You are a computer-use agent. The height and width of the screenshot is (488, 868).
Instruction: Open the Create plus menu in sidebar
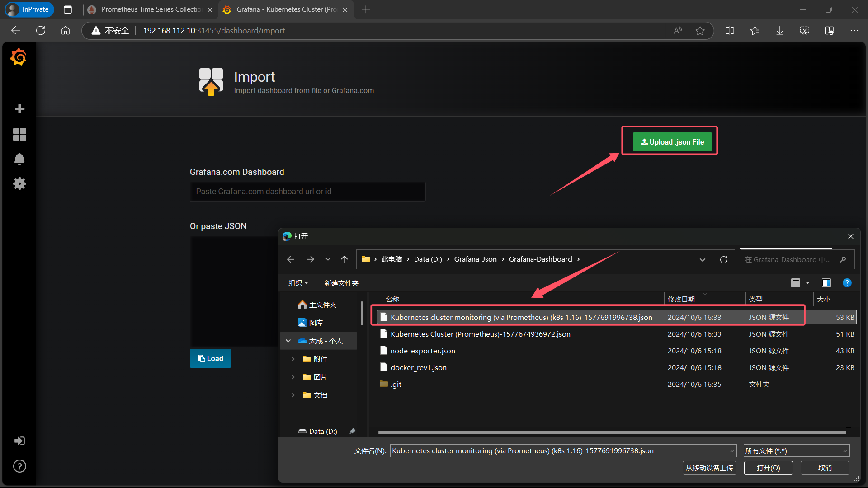point(19,108)
